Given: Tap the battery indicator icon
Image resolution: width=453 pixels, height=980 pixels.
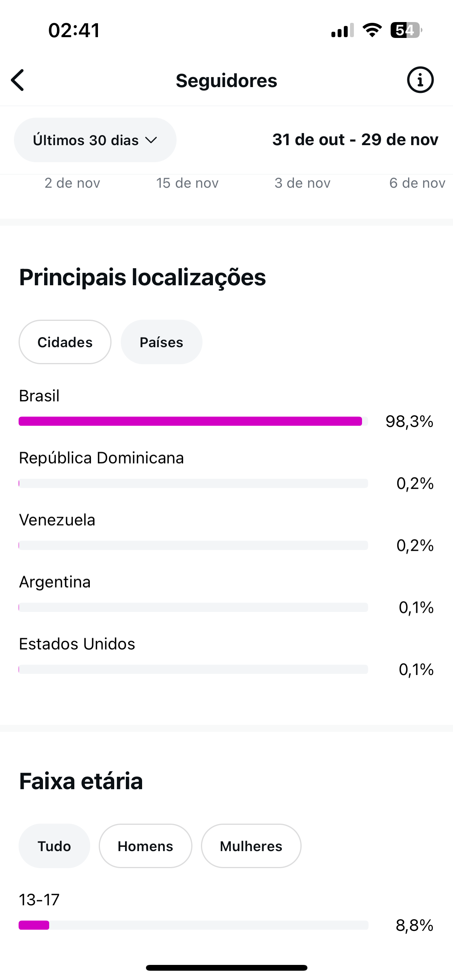Looking at the screenshot, I should (x=406, y=30).
